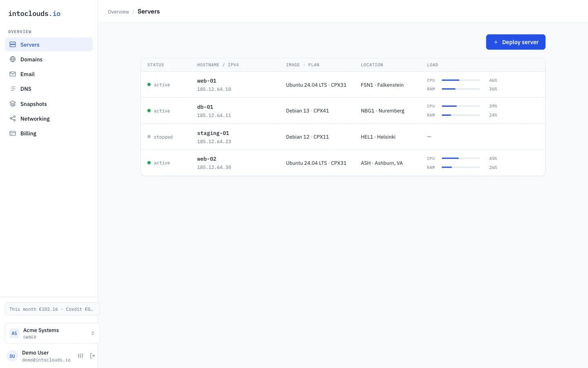Go to Overview breadcrumb link
The height and width of the screenshot is (368, 588).
pos(118,12)
